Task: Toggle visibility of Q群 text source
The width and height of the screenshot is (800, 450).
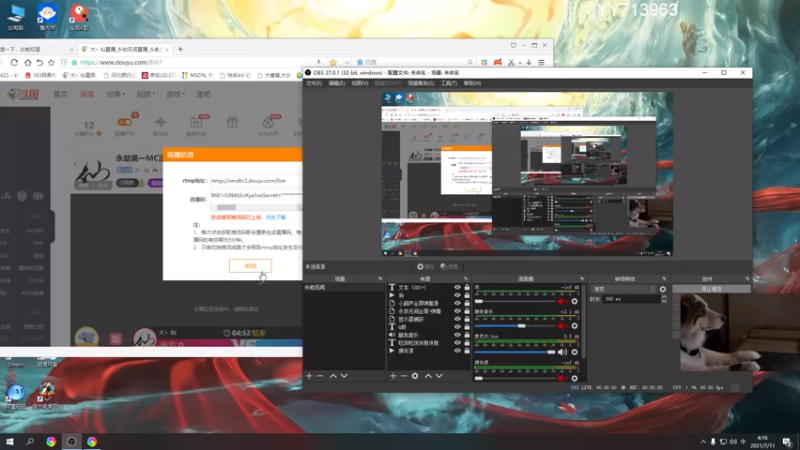Action: [457, 327]
